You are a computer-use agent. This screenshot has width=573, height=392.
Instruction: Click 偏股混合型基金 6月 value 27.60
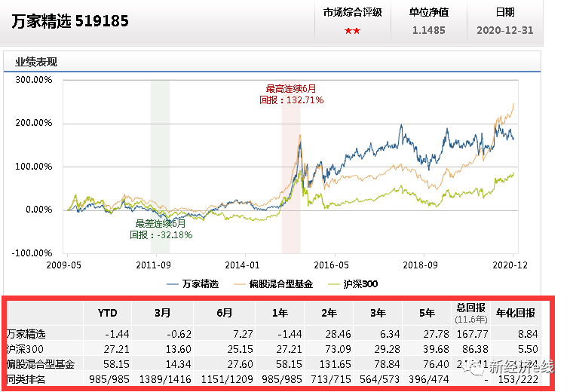(241, 364)
